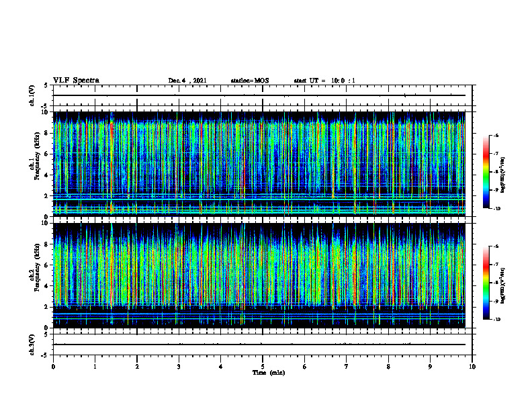Viewport: 532px width, 411px height.
Task: Click time axis tick label "10" at right end
Action: pyautogui.click(x=472, y=367)
